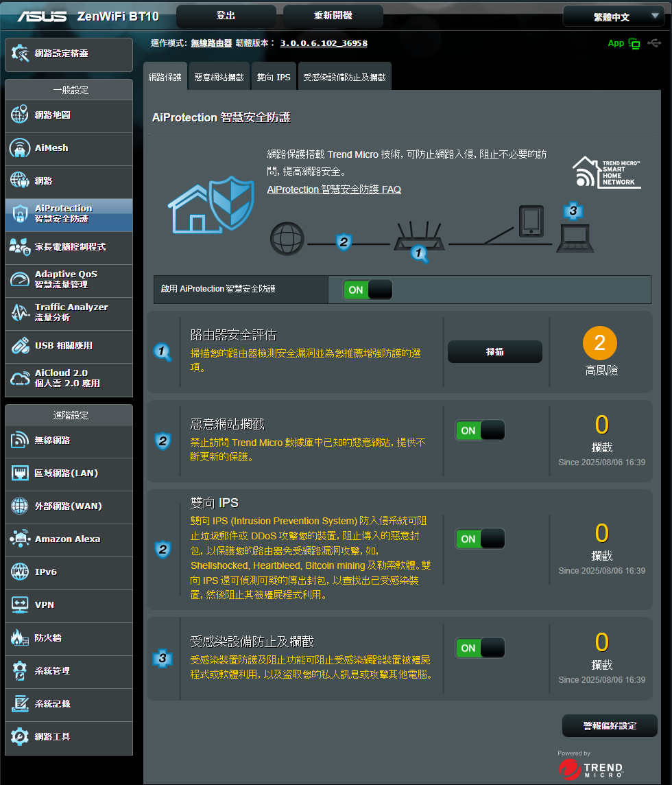Screen dimensions: 672x785
Task: Switch off 受感染設備防止及攔截 toggle
Action: pyautogui.click(x=480, y=648)
